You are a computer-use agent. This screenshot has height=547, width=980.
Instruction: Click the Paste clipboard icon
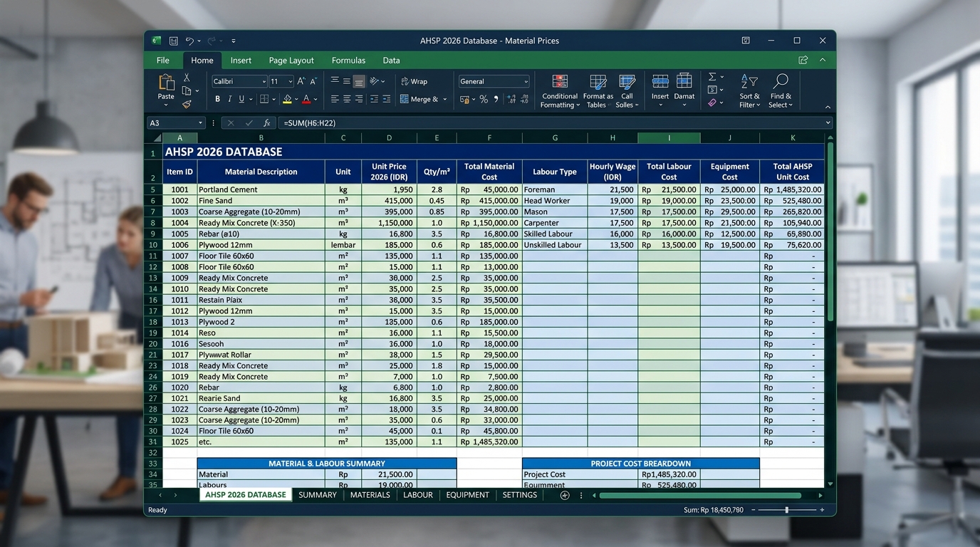(x=166, y=82)
